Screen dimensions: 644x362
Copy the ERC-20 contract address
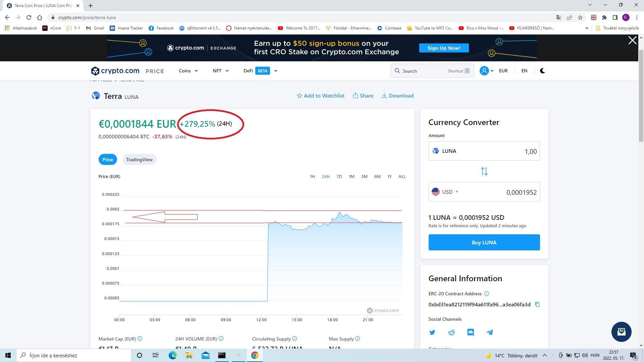point(537,304)
